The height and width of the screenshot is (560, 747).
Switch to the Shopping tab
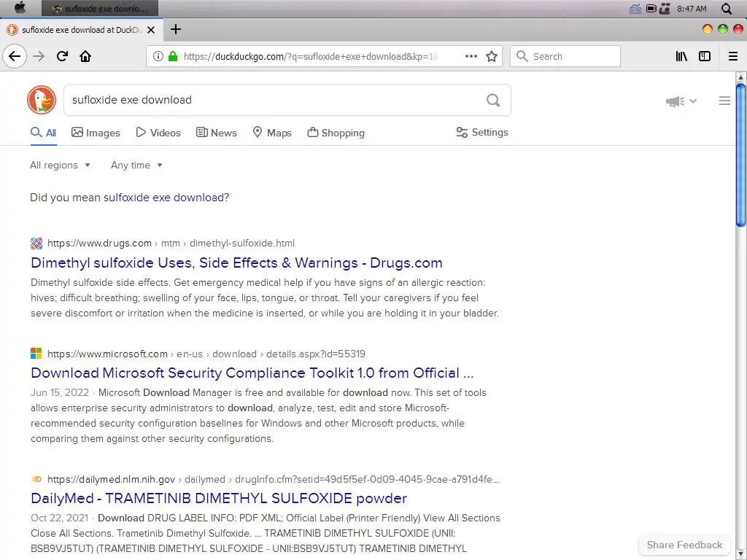coord(336,133)
